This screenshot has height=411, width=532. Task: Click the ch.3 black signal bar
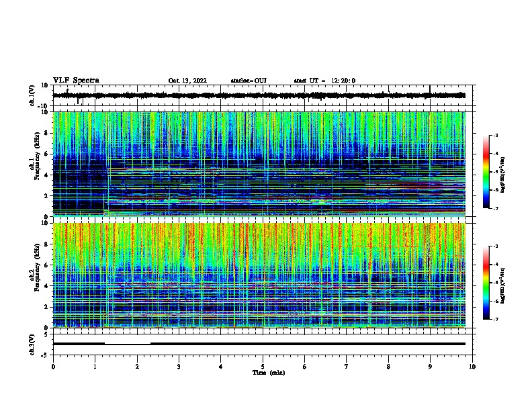pos(259,344)
